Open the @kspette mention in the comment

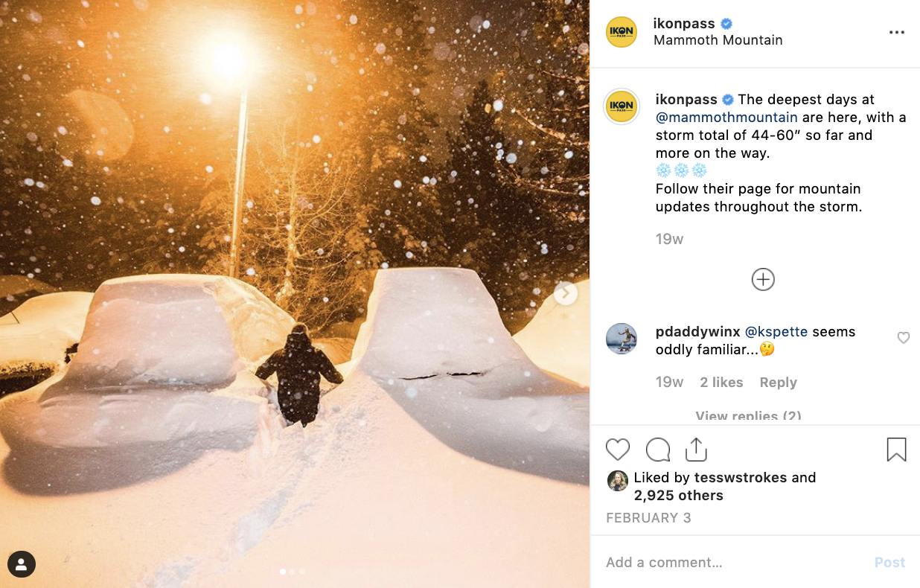[777, 332]
